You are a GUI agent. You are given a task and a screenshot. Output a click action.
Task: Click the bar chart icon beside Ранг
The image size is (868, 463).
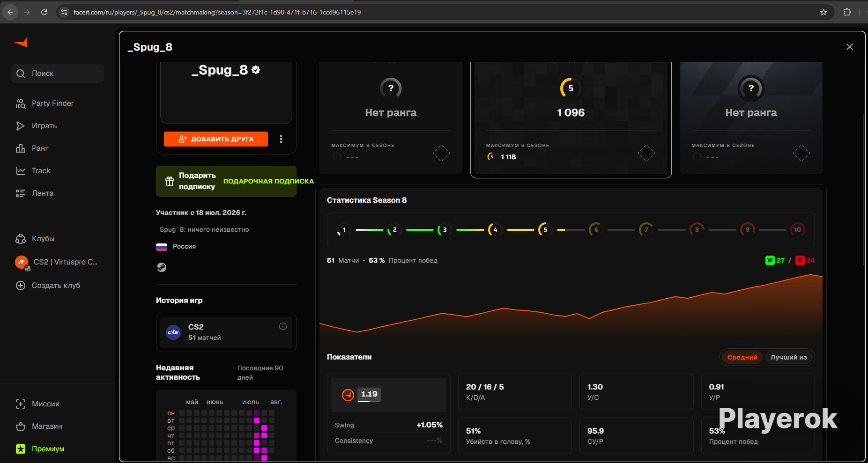pos(21,148)
